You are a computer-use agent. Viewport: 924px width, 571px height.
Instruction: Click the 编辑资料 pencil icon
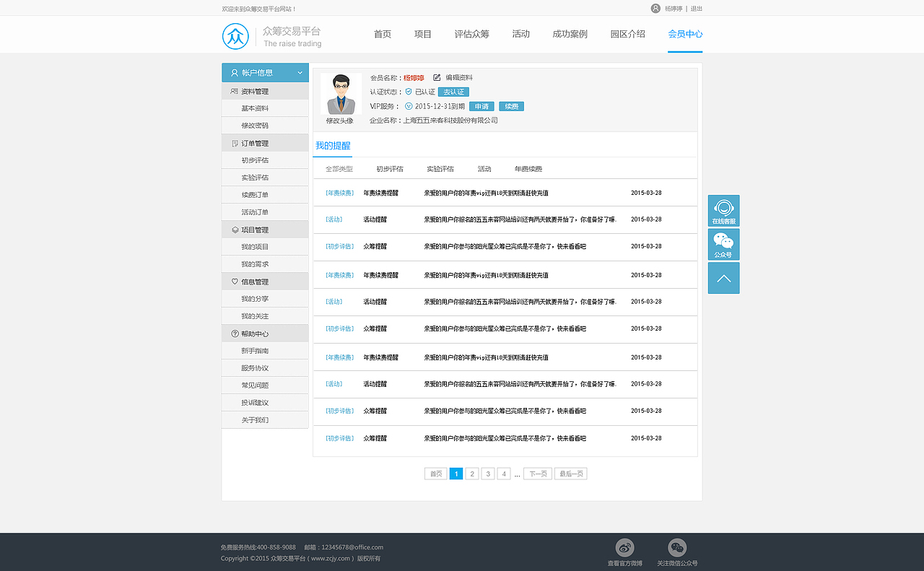pyautogui.click(x=437, y=77)
